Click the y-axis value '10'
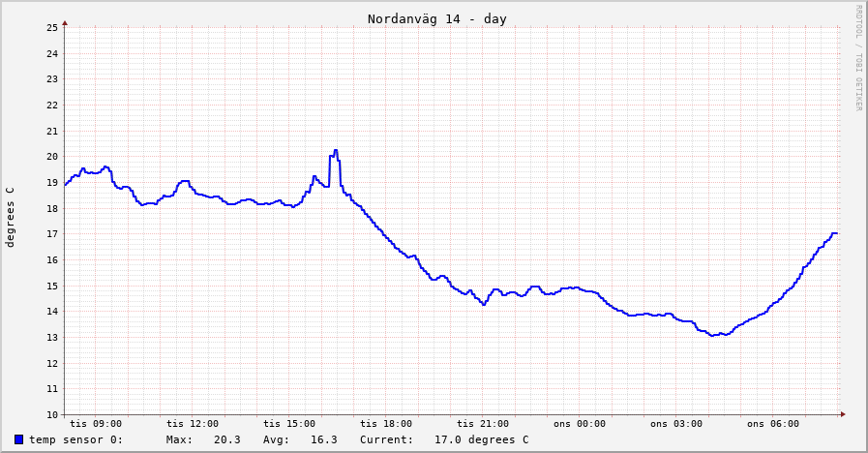This screenshot has width=868, height=453. (52, 415)
